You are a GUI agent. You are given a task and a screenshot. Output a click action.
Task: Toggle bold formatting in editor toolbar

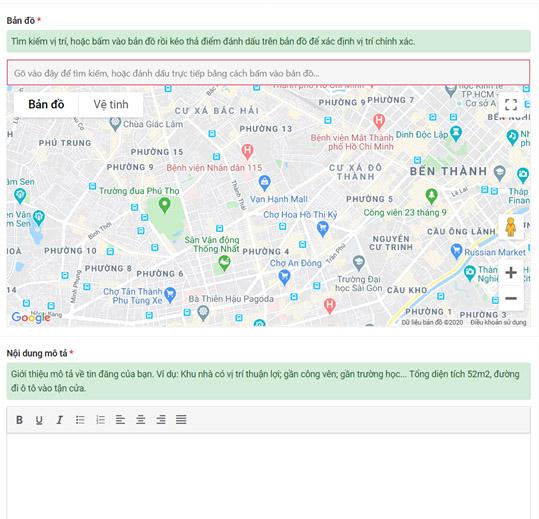click(20, 419)
